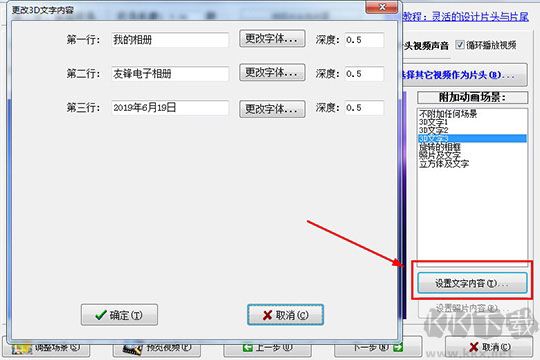Open 更改字体 for the third line
The width and height of the screenshot is (540, 360).
pos(272,109)
